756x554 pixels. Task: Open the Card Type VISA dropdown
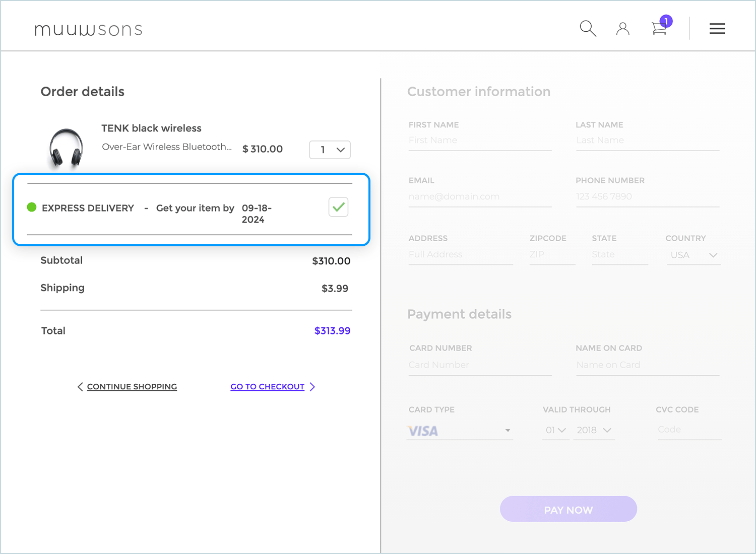click(x=460, y=431)
